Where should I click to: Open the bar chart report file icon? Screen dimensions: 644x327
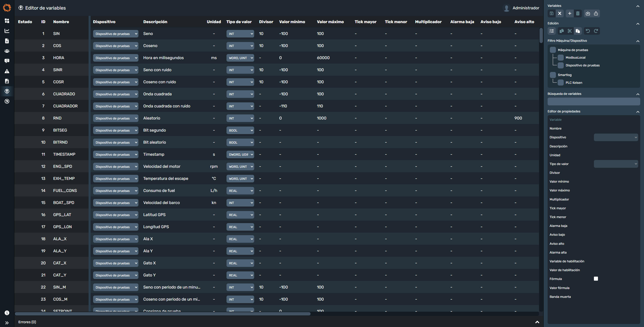(7, 81)
